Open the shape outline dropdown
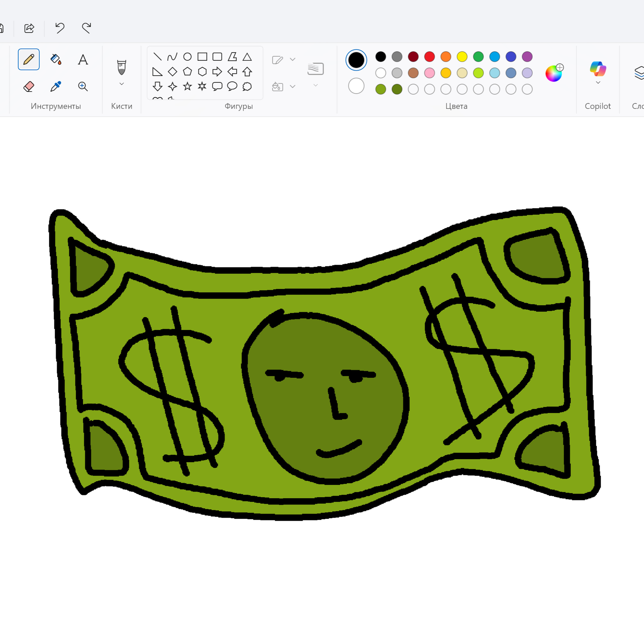 click(292, 59)
